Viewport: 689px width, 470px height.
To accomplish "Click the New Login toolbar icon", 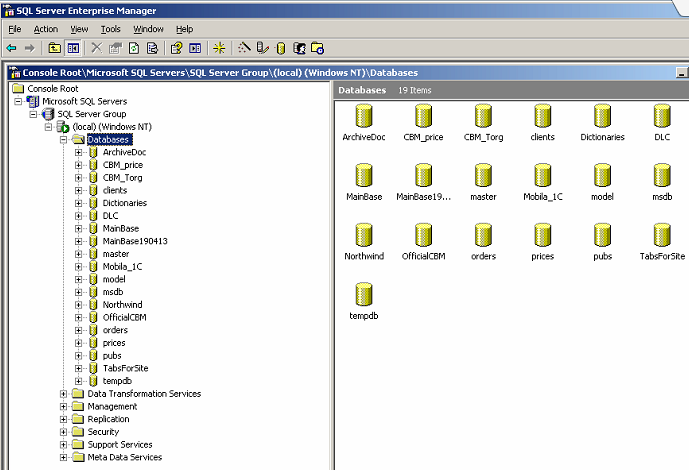I will click(x=299, y=48).
